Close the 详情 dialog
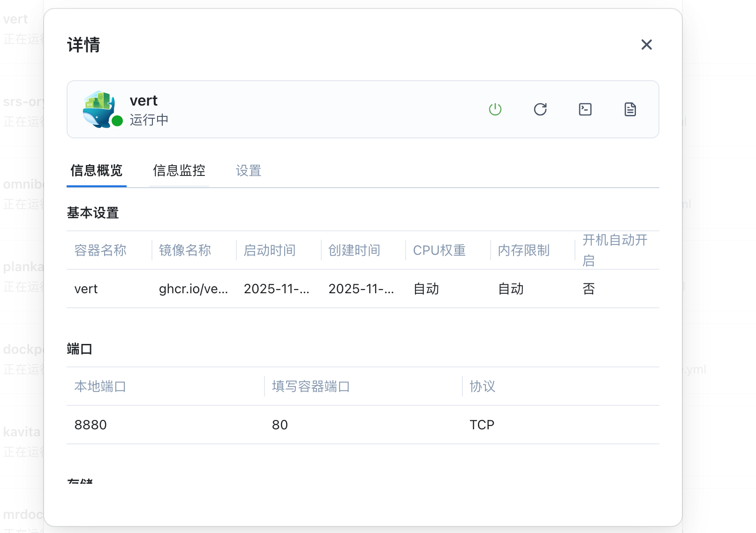The height and width of the screenshot is (533, 756). [x=647, y=45]
